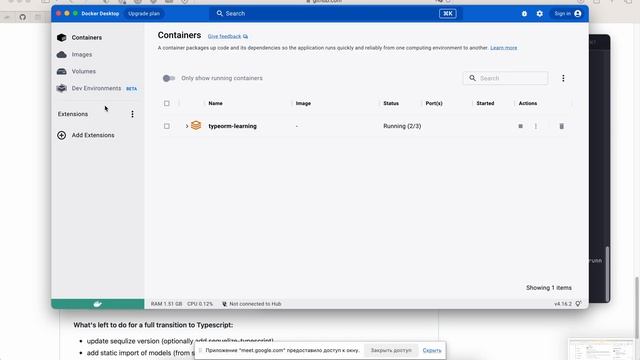Click the Upgrade plan button
The height and width of the screenshot is (360, 640).
[x=144, y=13]
